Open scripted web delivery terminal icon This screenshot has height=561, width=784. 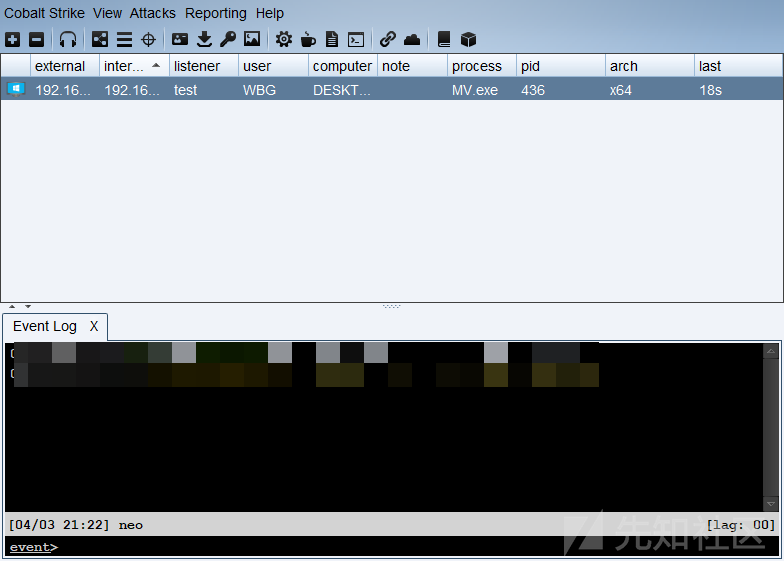pyautogui.click(x=356, y=40)
